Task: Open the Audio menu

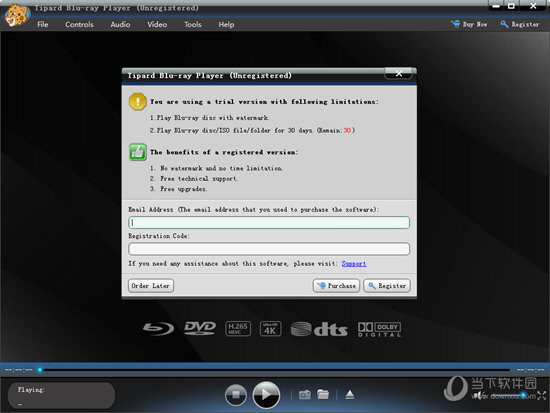Action: [120, 25]
